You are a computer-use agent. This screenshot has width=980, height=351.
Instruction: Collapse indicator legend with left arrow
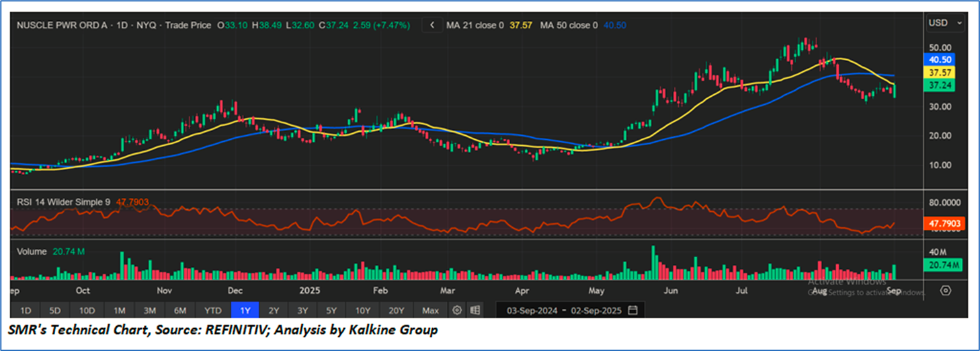432,25
